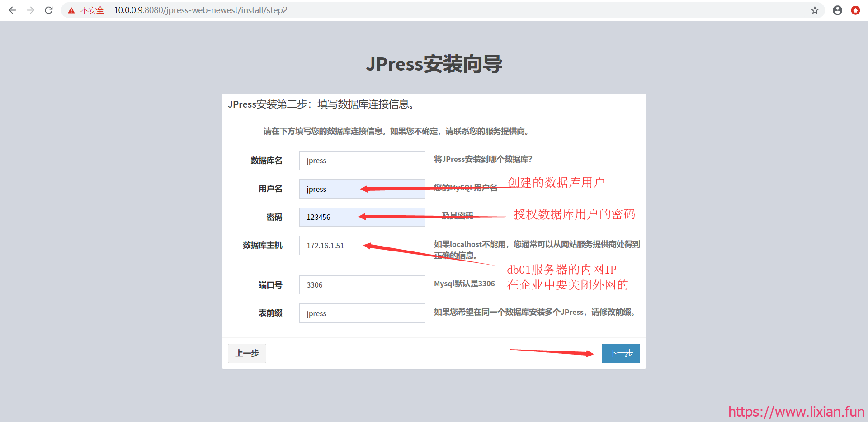This screenshot has height=422, width=868.
Task: Click the 不安全 security label
Action: (92, 10)
